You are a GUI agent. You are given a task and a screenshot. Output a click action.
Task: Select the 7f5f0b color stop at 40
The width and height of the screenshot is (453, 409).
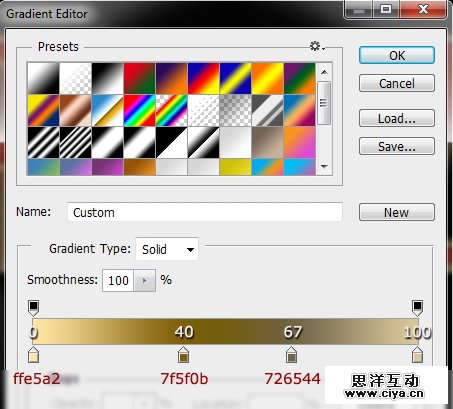183,354
